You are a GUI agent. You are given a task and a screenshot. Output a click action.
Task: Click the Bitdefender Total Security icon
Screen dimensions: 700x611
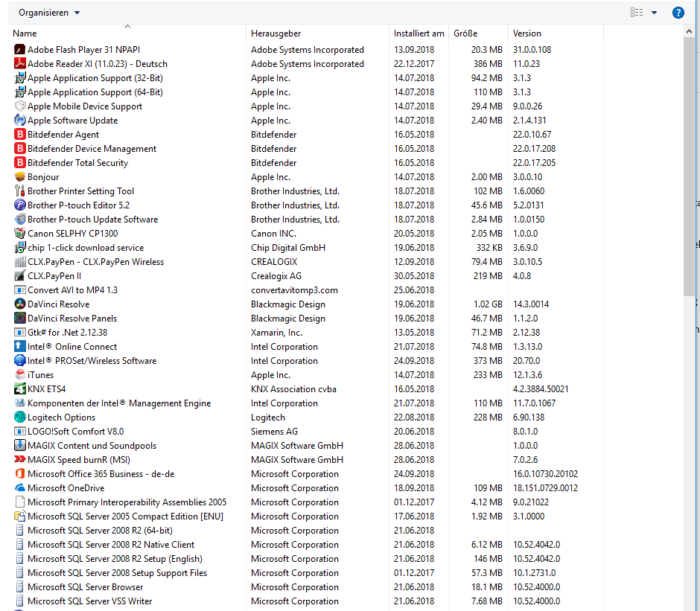[x=19, y=162]
